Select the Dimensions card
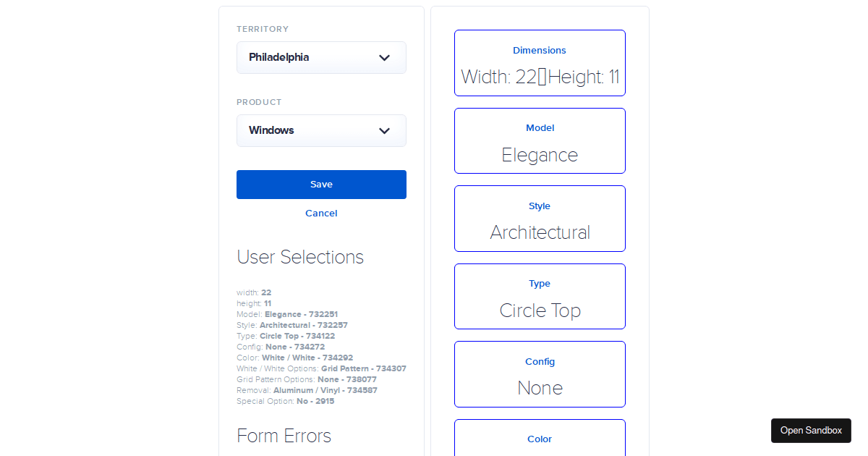 [540, 63]
